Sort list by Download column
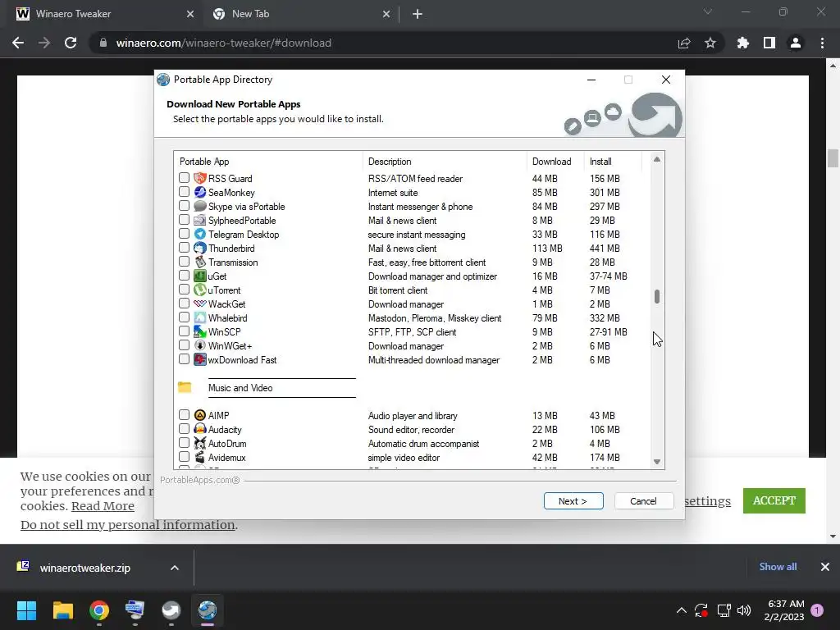The image size is (840, 630). click(555, 162)
